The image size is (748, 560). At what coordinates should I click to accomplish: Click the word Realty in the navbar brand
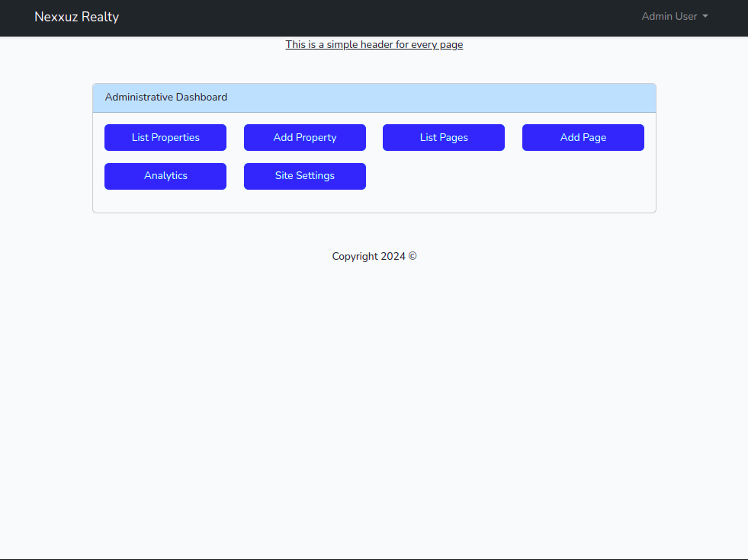(100, 17)
